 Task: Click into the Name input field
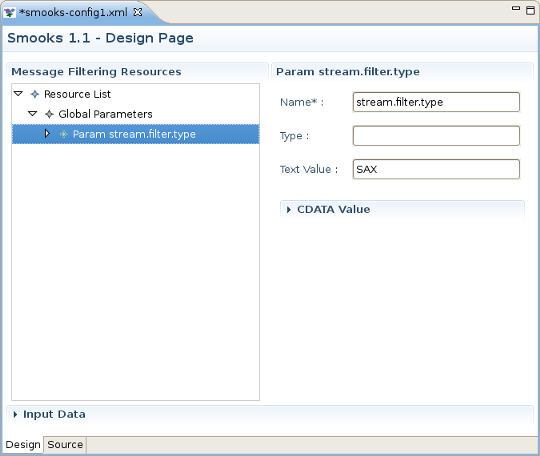pos(436,102)
